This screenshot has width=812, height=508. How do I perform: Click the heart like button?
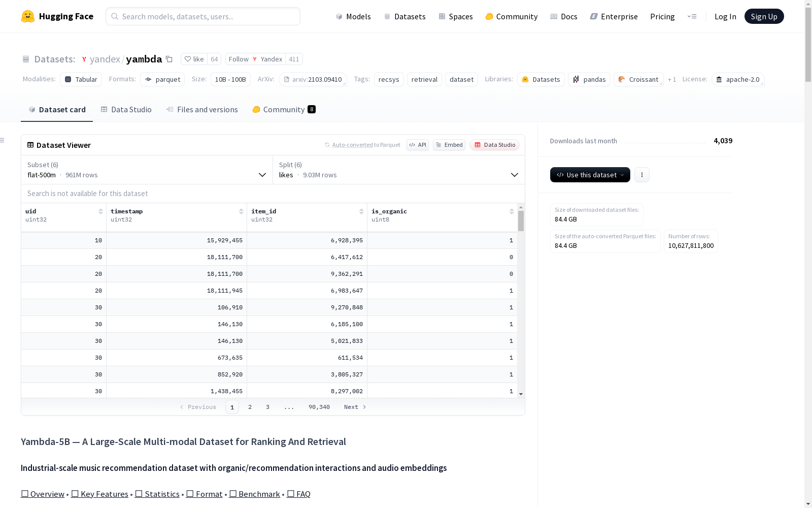[194, 59]
